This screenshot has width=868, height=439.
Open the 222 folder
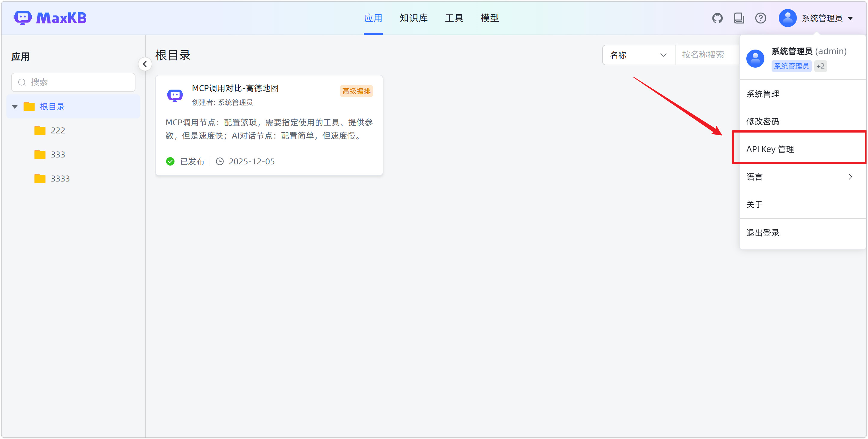(58, 130)
